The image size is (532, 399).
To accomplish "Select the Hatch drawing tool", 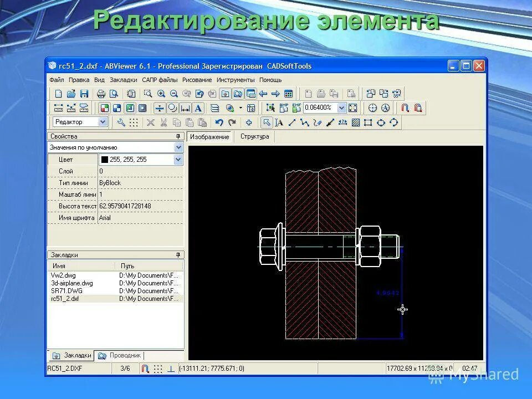I will pos(356,122).
